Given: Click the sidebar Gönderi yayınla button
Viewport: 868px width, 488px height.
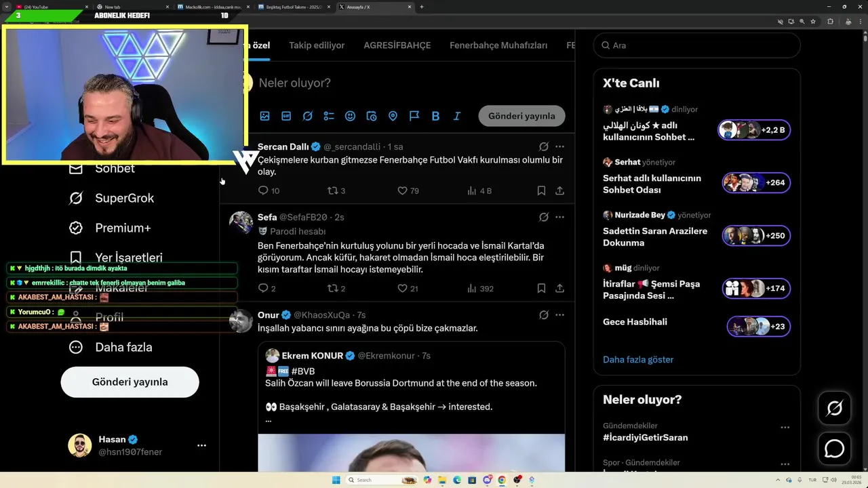Looking at the screenshot, I should coord(130,382).
